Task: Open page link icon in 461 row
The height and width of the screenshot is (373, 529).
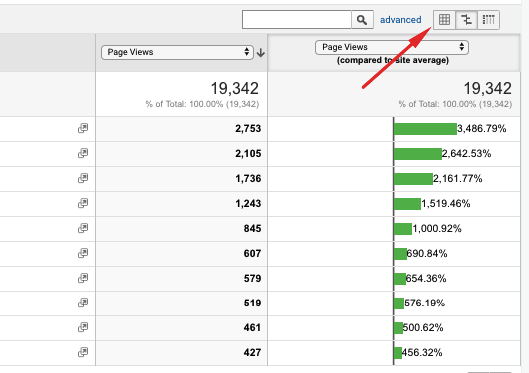Action: point(83,327)
